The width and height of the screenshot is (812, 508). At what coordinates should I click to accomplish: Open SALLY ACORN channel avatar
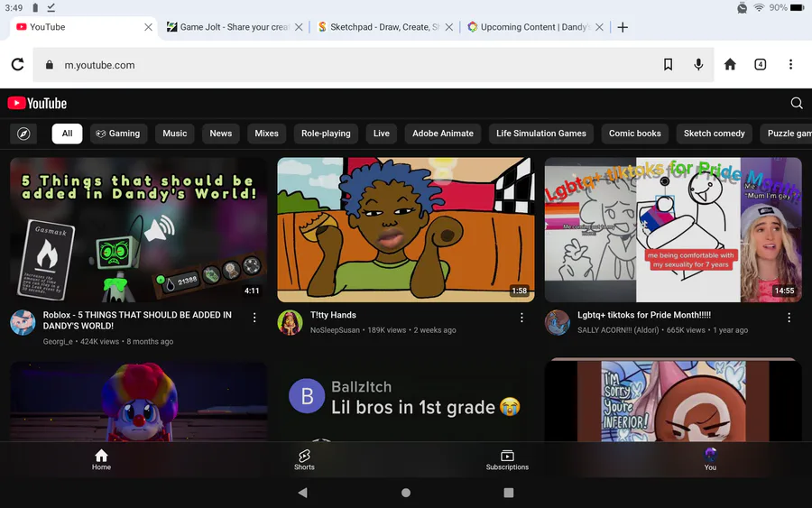pyautogui.click(x=558, y=323)
